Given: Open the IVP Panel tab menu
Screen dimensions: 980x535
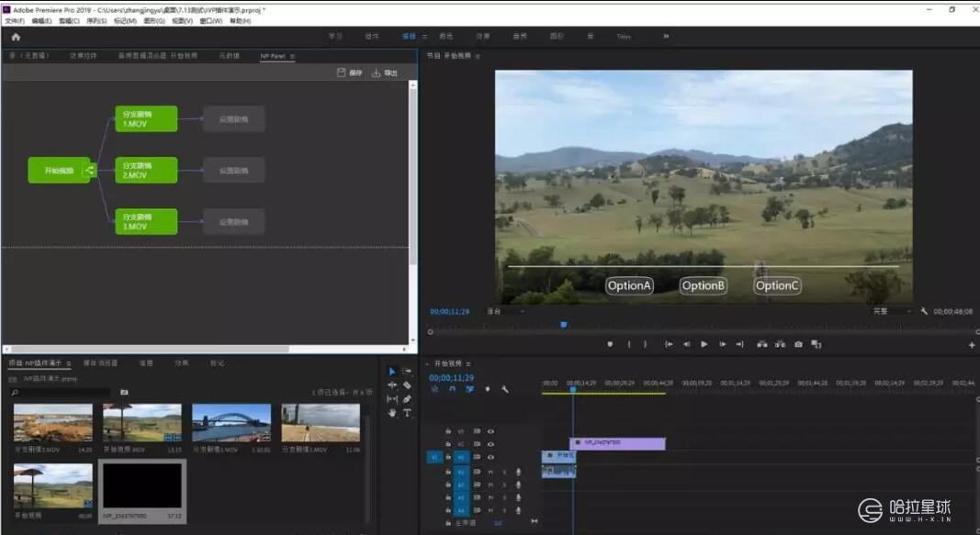Looking at the screenshot, I should (292, 56).
